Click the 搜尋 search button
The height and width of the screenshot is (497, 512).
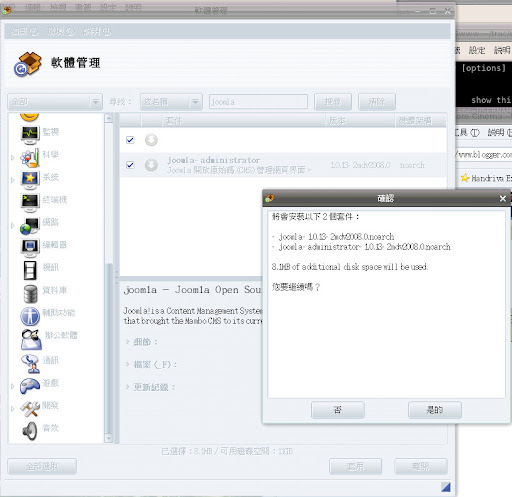(x=333, y=102)
